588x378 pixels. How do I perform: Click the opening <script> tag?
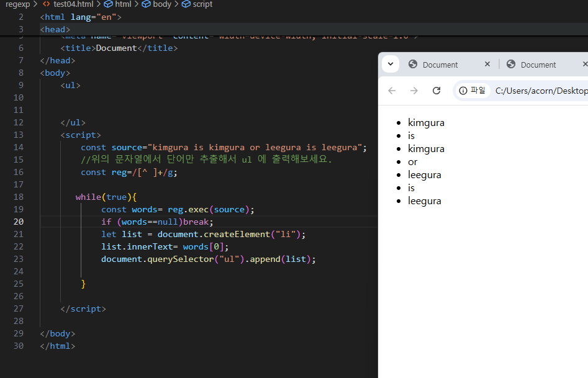[81, 135]
